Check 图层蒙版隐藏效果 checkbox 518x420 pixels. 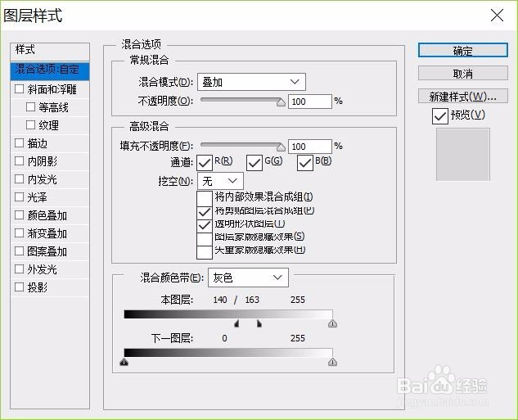[x=204, y=238]
